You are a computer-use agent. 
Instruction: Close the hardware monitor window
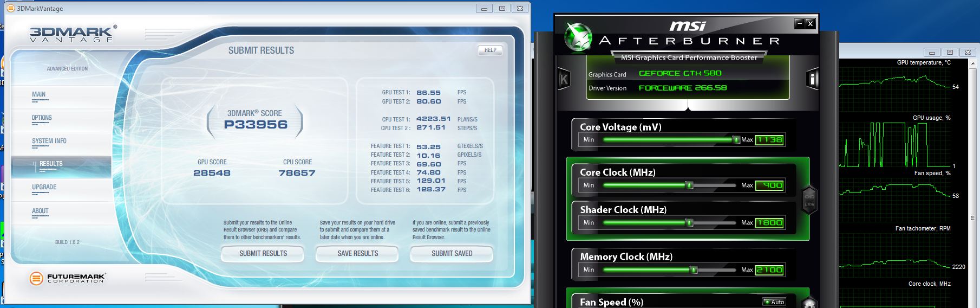point(968,53)
